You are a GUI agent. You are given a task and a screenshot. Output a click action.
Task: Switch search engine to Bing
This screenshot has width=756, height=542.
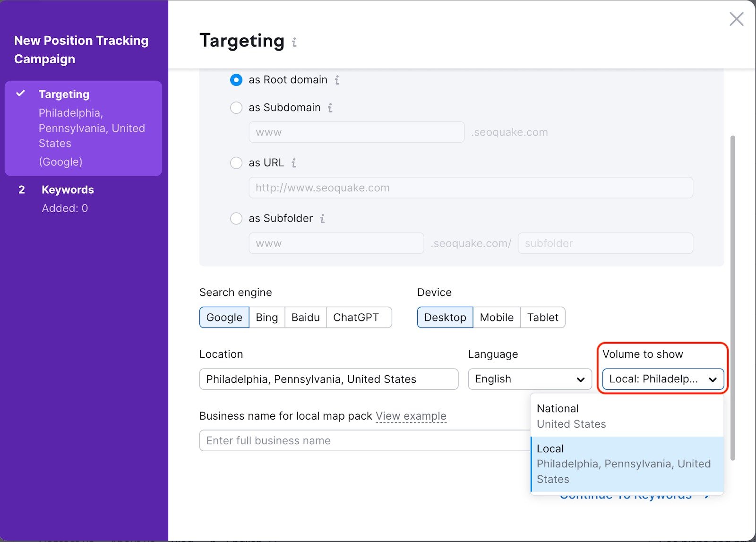point(266,318)
